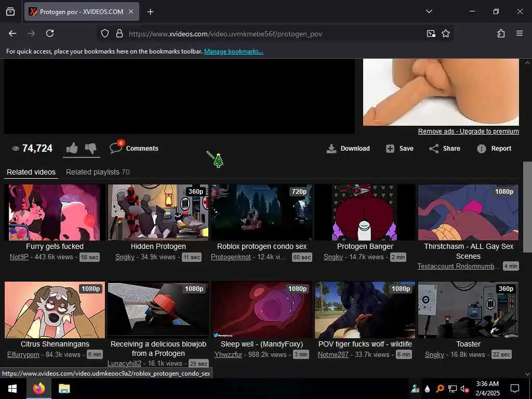Open uploader link Yhwzzfur

(x=229, y=354)
